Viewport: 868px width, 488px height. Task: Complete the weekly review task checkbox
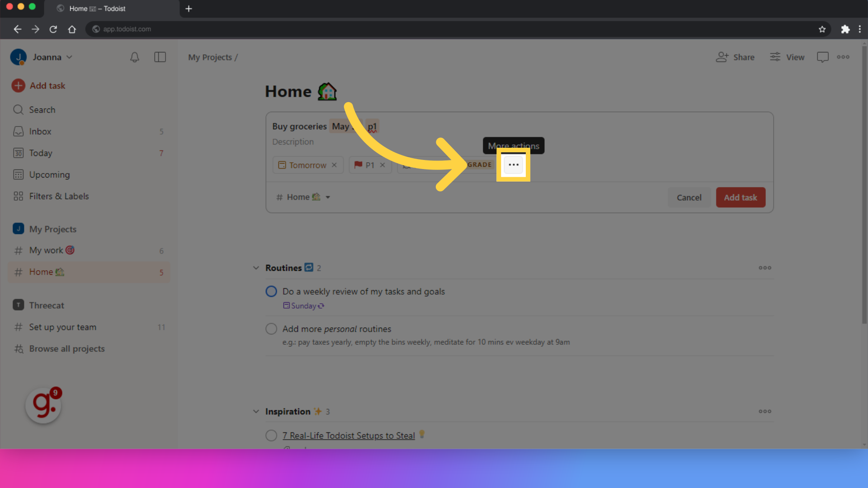(x=271, y=291)
